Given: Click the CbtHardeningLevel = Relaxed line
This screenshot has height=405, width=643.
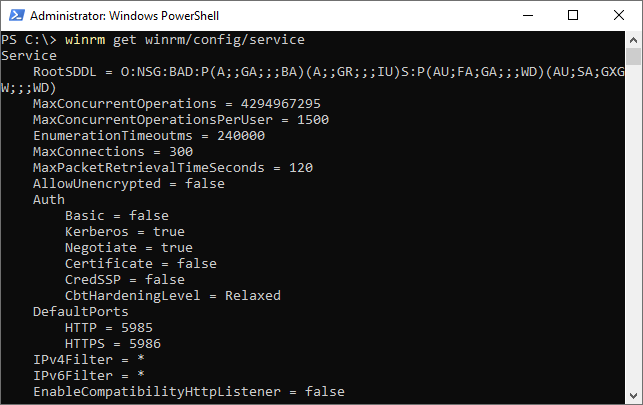Looking at the screenshot, I should (x=173, y=296).
